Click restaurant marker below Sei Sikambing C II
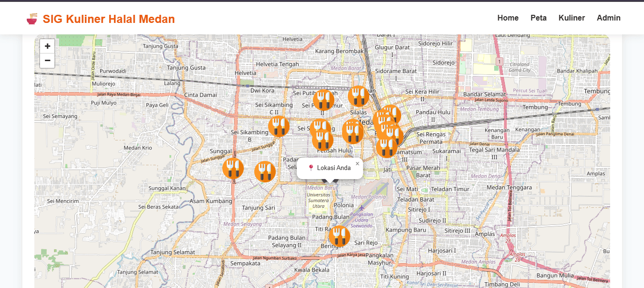The width and height of the screenshot is (644, 288). coord(279,126)
